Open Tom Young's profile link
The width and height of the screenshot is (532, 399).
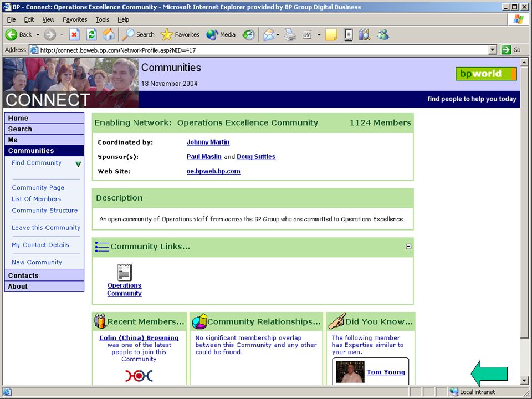coord(386,372)
